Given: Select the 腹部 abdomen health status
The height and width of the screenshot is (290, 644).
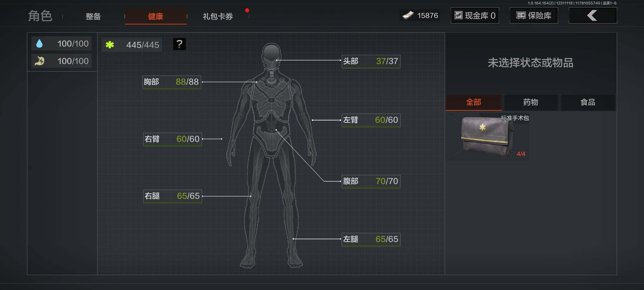Looking at the screenshot, I should [x=371, y=181].
